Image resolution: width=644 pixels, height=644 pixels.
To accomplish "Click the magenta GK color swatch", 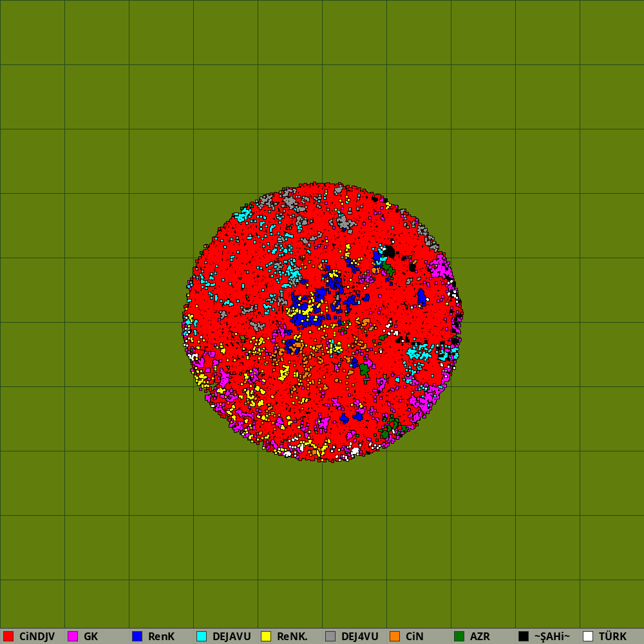I will coord(73,636).
